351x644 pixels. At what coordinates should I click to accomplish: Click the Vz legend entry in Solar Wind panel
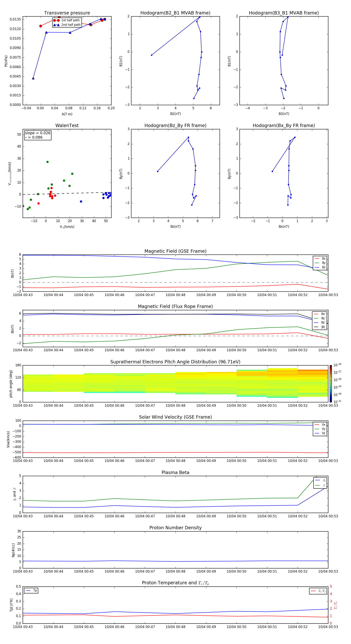click(x=320, y=433)
